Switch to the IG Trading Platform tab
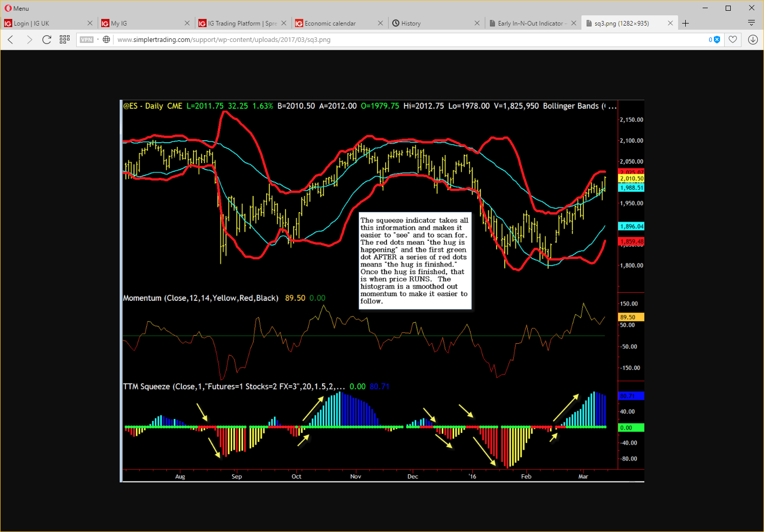The height and width of the screenshot is (532, 764). tap(243, 23)
